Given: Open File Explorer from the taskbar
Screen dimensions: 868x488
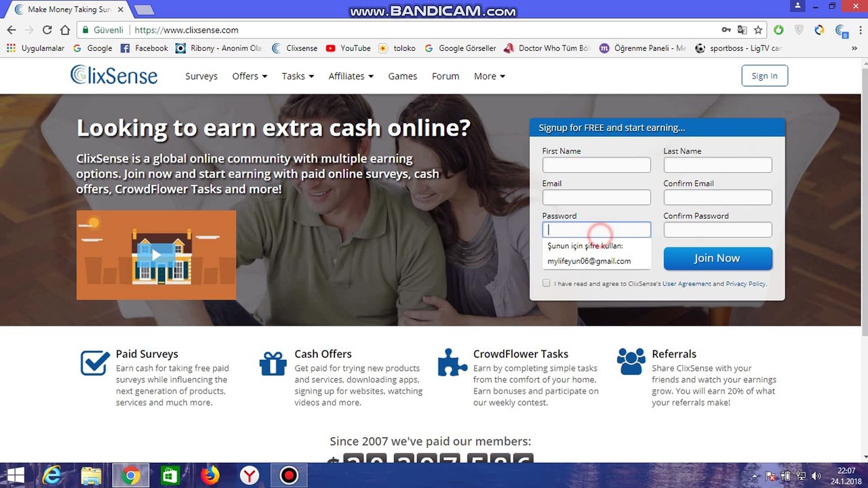Looking at the screenshot, I should [91, 476].
